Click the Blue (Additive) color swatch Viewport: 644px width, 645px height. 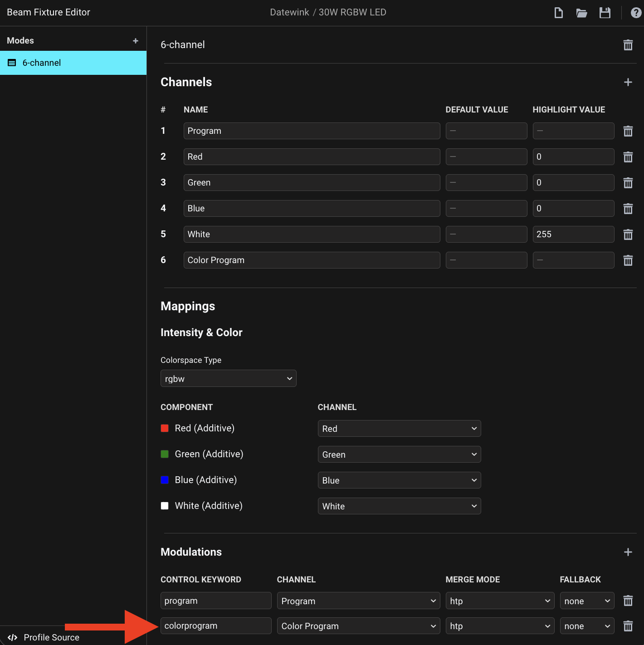point(165,480)
